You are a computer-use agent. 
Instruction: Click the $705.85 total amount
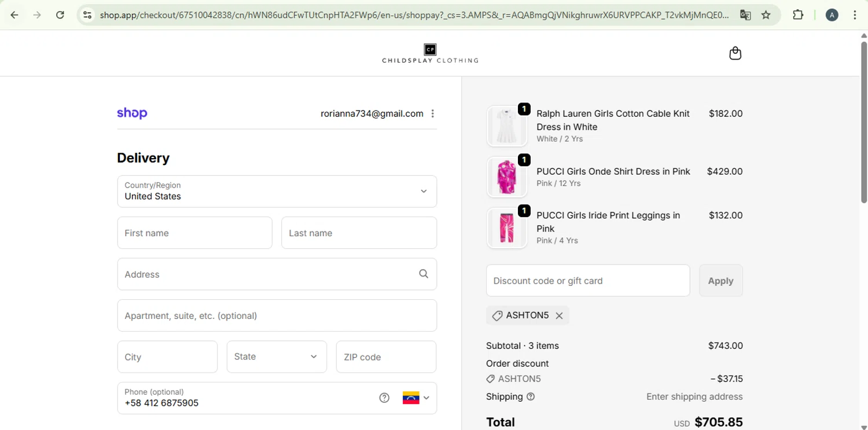tap(719, 422)
